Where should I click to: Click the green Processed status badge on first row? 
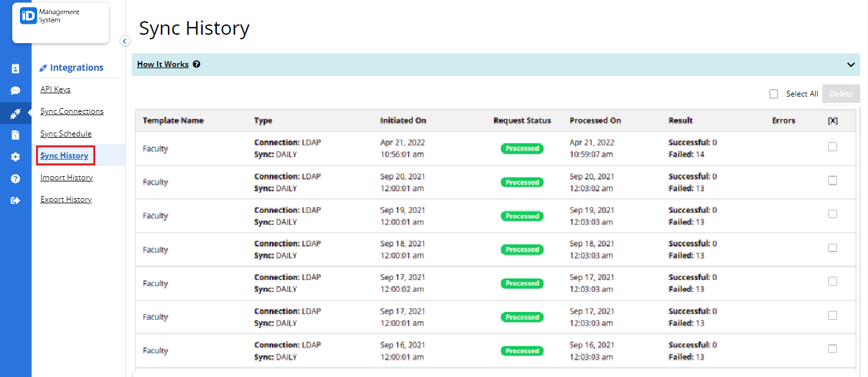pos(522,148)
